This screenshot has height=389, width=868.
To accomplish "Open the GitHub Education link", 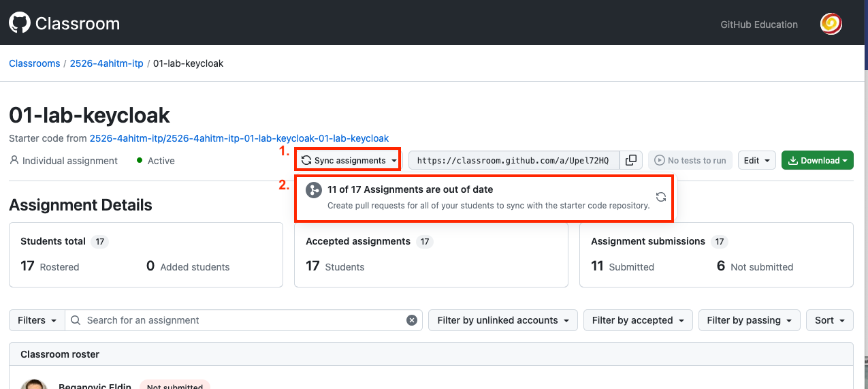I will coord(759,25).
